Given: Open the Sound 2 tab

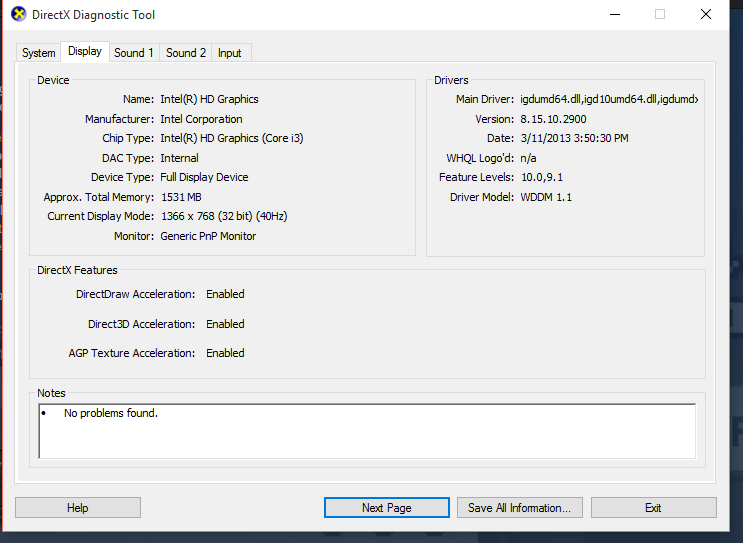Looking at the screenshot, I should tap(186, 53).
